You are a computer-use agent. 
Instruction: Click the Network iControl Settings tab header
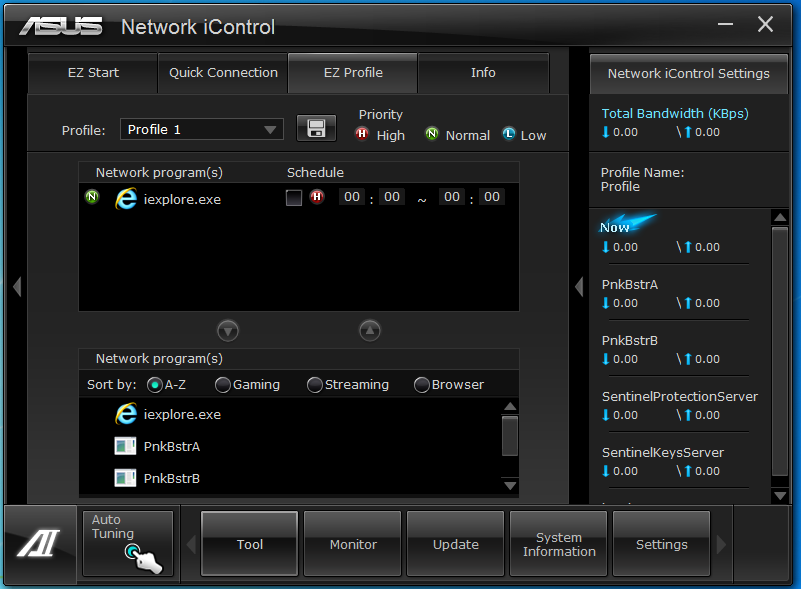click(x=689, y=74)
